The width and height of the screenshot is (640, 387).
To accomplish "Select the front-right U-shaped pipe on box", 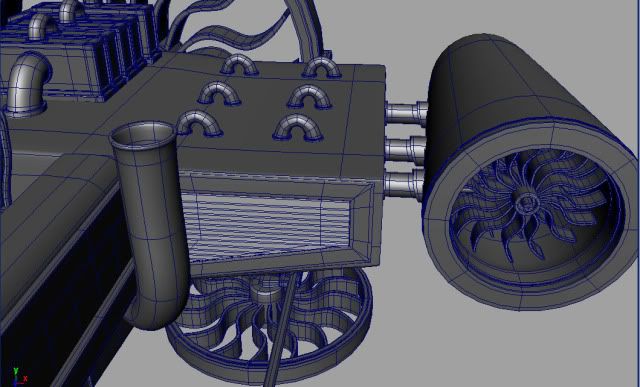I will click(x=298, y=128).
